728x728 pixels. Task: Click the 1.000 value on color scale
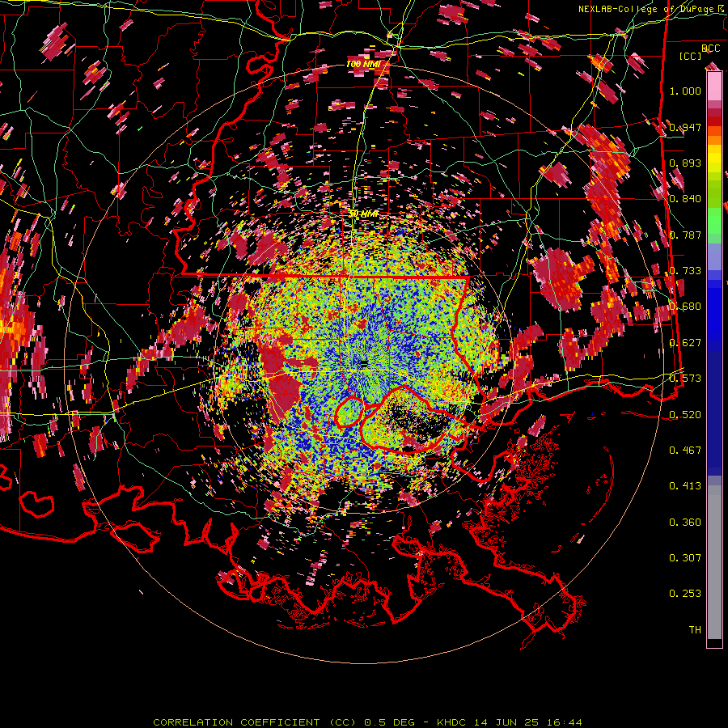[x=685, y=91]
